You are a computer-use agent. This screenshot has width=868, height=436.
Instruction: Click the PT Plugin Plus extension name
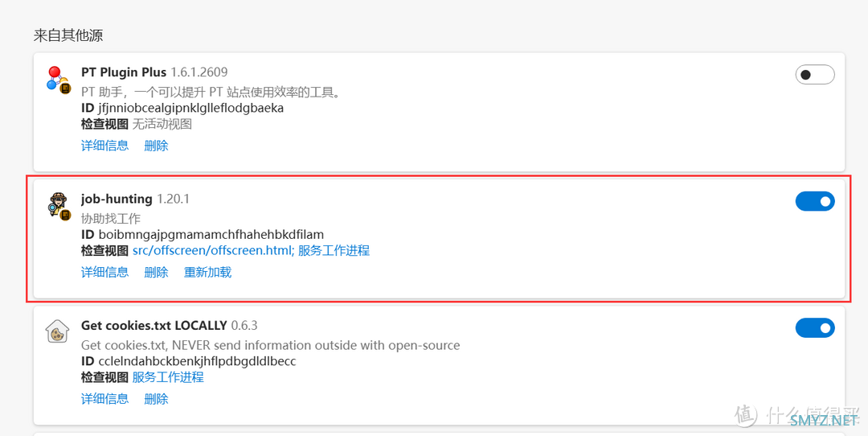(124, 72)
